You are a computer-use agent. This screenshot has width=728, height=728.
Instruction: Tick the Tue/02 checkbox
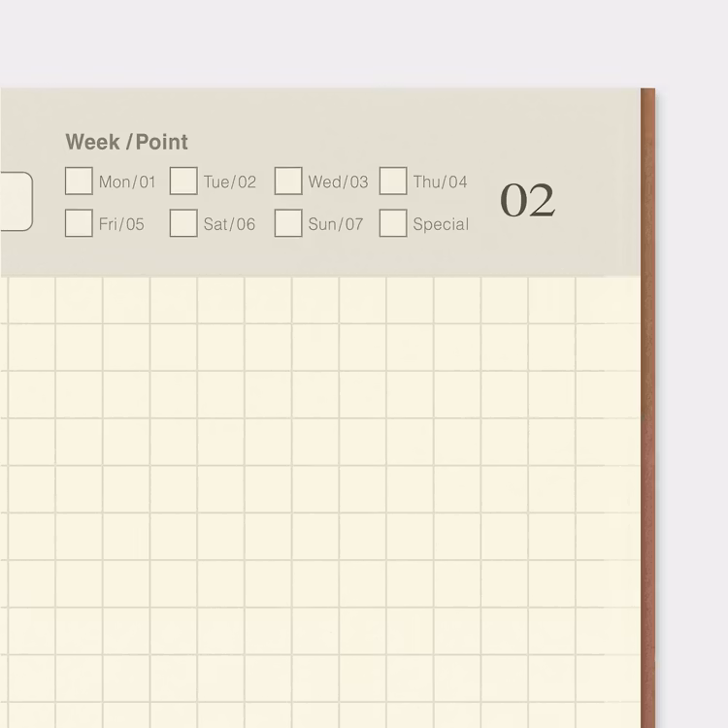coord(183,182)
